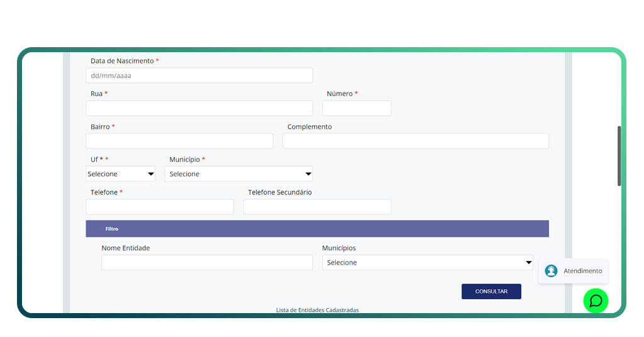Click the Telefone Secundário field
The width and height of the screenshot is (644, 337).
[x=317, y=207]
